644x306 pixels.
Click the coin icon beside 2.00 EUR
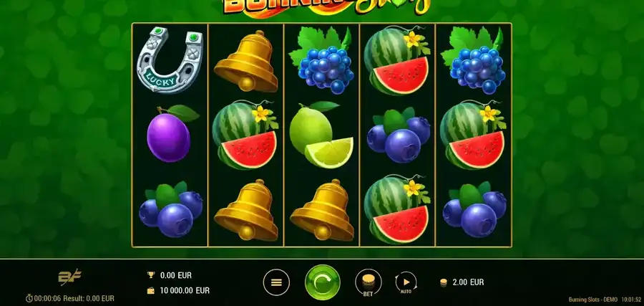pos(444,282)
